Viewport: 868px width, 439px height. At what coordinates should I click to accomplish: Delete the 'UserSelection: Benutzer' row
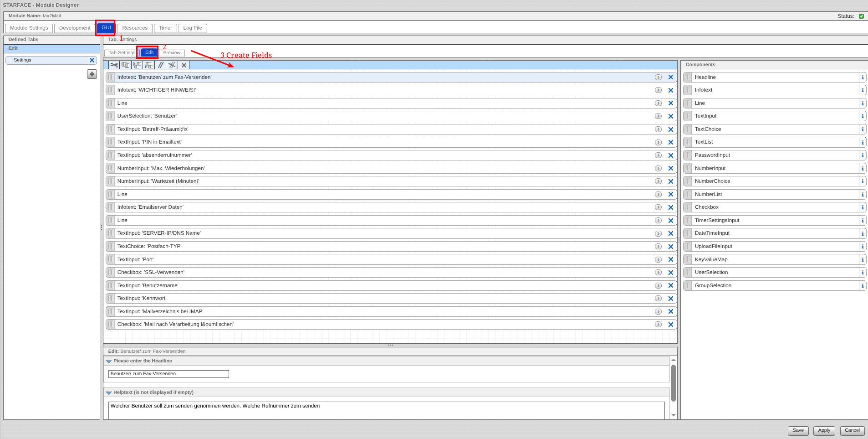[670, 116]
